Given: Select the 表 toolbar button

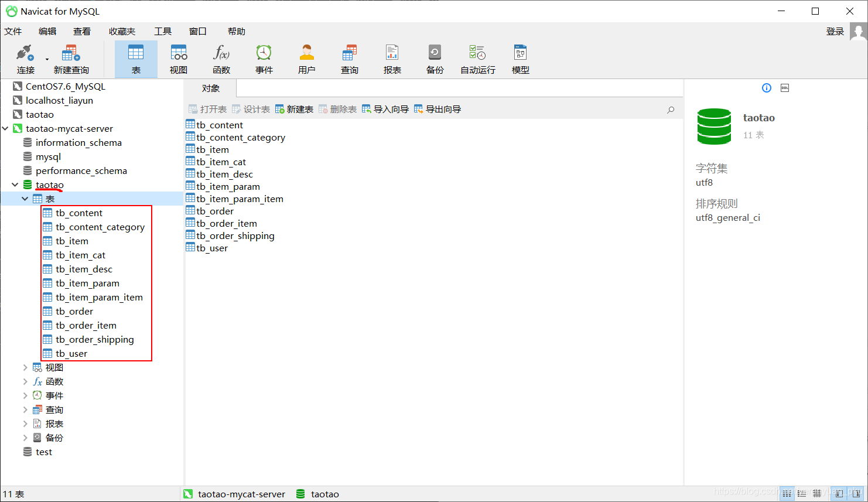Looking at the screenshot, I should click(136, 59).
